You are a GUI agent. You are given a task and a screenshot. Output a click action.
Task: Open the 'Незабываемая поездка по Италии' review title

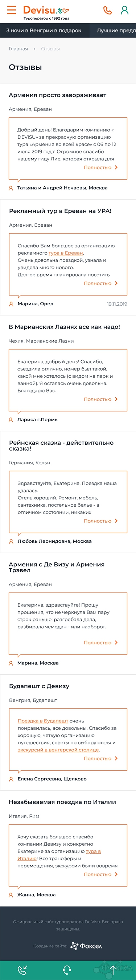62,802
